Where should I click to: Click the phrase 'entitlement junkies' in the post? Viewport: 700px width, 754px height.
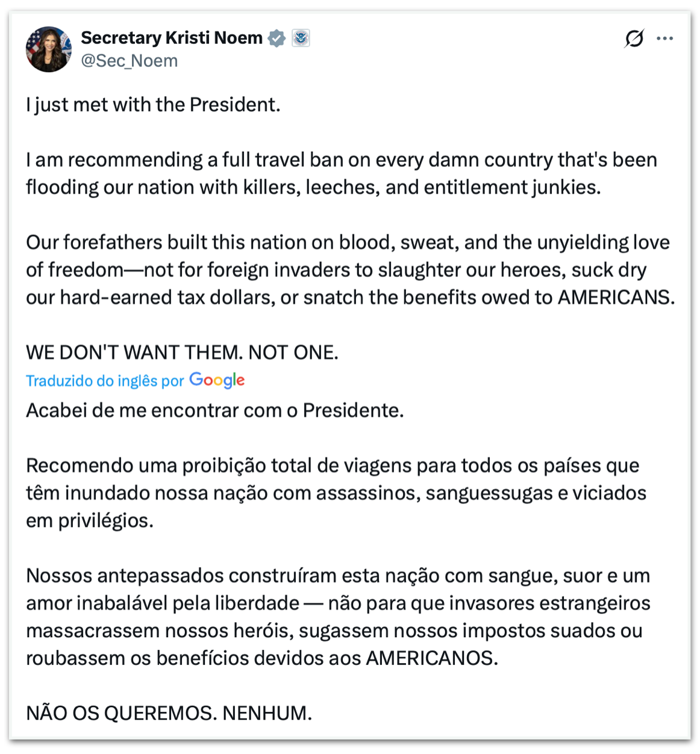[512, 187]
